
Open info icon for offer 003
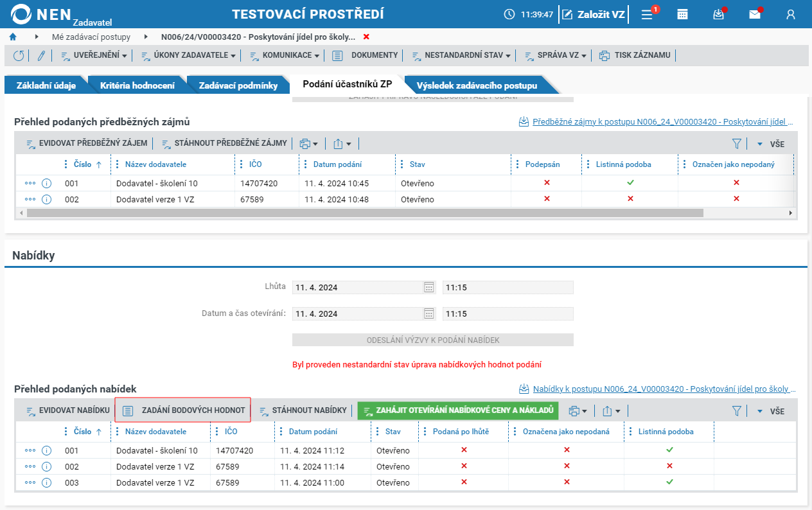coord(46,482)
